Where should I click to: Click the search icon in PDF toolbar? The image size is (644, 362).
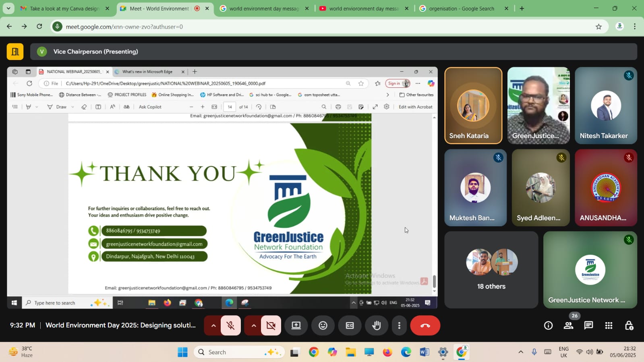324,107
